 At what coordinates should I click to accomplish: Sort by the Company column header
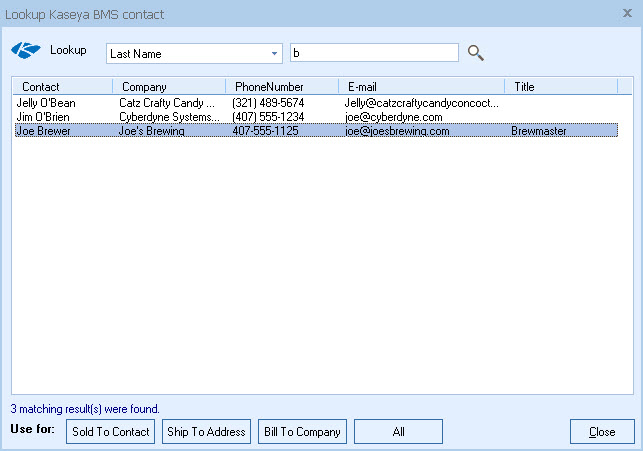click(169, 87)
